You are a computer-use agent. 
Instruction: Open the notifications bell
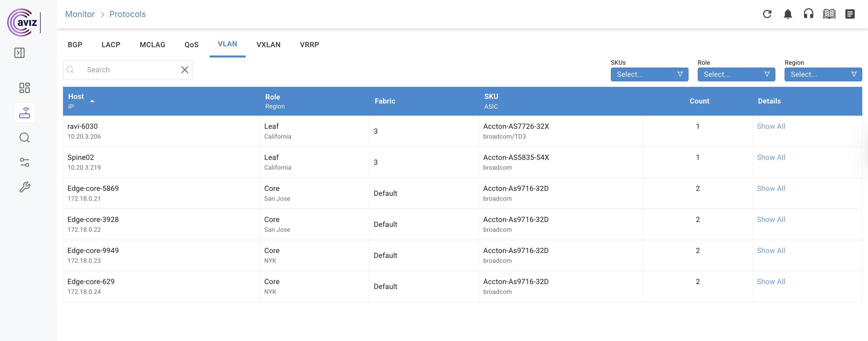click(x=787, y=14)
